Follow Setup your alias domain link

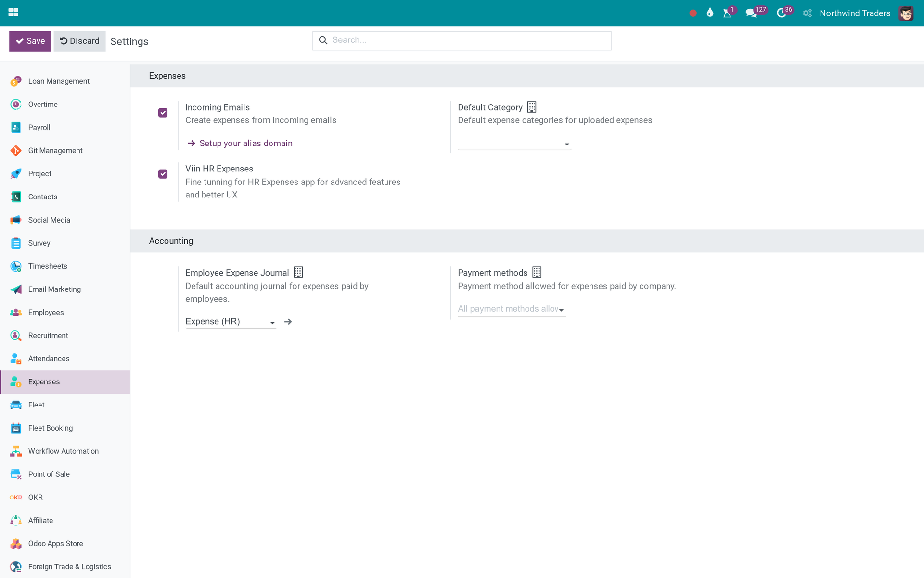point(240,144)
